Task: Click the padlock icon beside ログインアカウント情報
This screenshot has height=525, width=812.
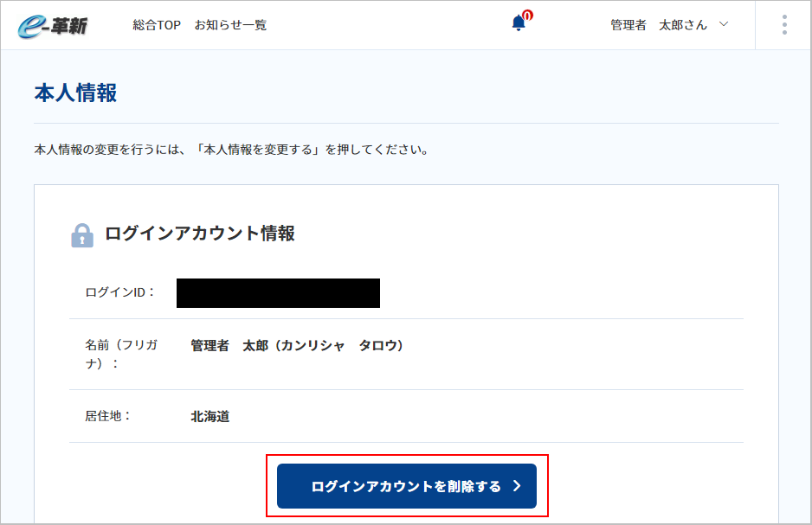Action: 82,236
